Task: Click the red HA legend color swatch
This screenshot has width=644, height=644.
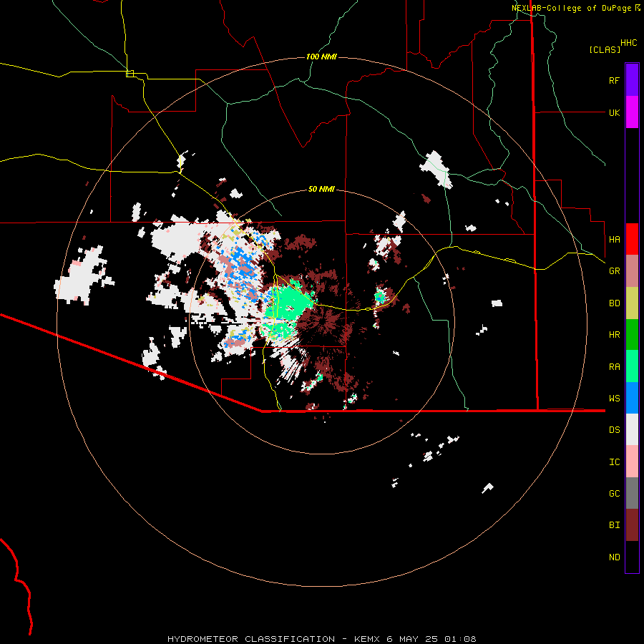Action: click(x=632, y=239)
